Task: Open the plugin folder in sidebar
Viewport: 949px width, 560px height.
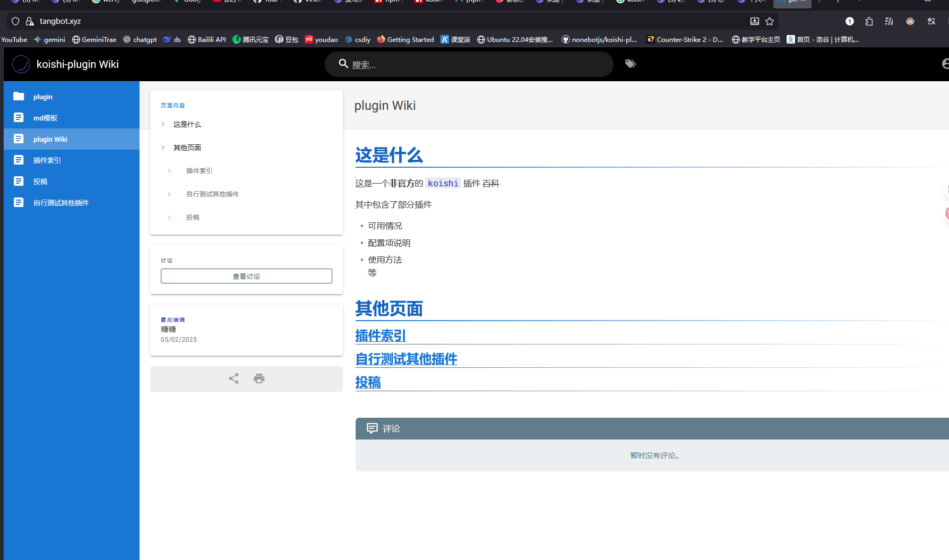Action: (42, 97)
